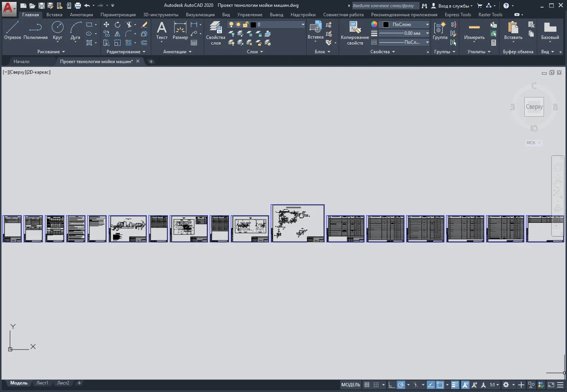Open the lineweight dropdown 0.00 мм
Image resolution: width=567 pixels, height=392 pixels.
404,33
